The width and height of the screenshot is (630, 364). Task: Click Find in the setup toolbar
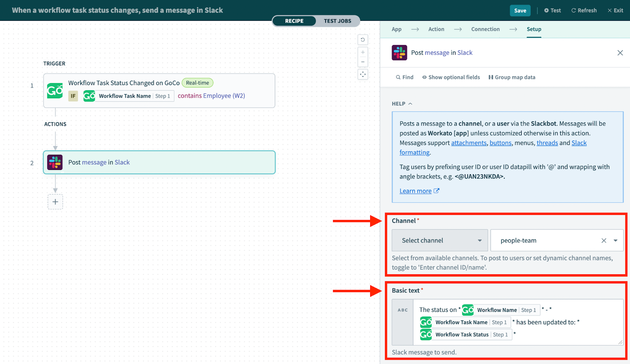(405, 78)
